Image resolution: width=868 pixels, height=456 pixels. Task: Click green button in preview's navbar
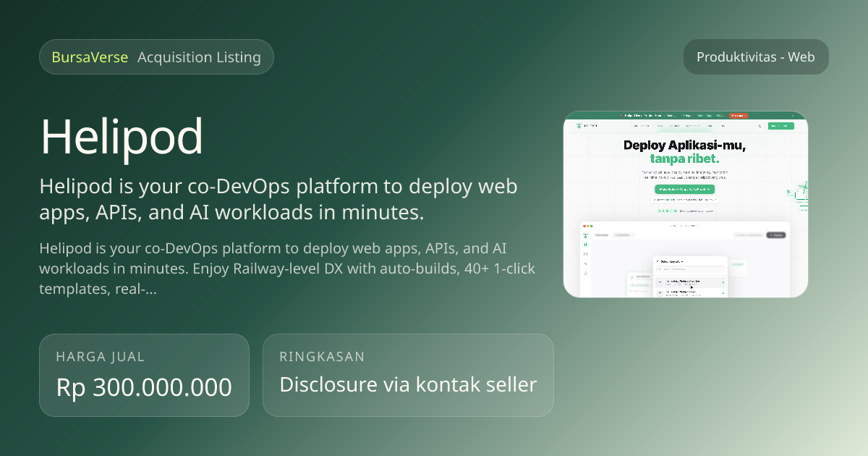[x=780, y=126]
